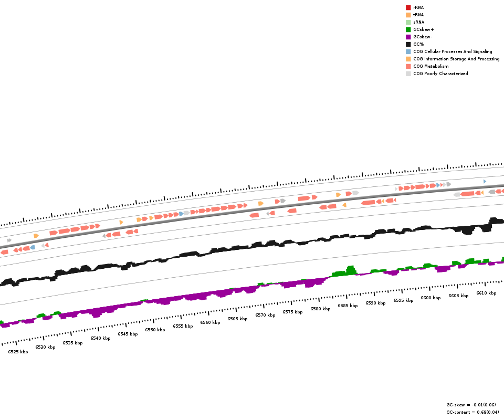The image size is (504, 420).
Task: Click COG Cellular Processes And Signaling label
Action: 453,52
